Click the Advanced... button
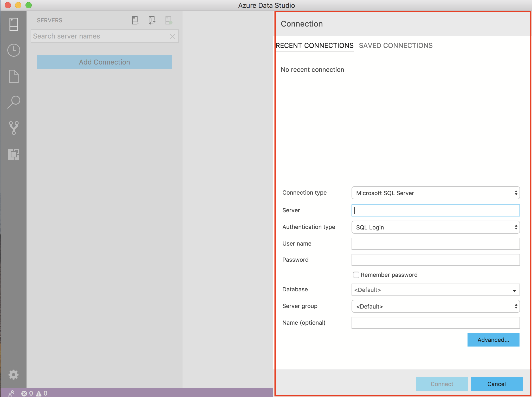The width and height of the screenshot is (532, 397). [493, 340]
